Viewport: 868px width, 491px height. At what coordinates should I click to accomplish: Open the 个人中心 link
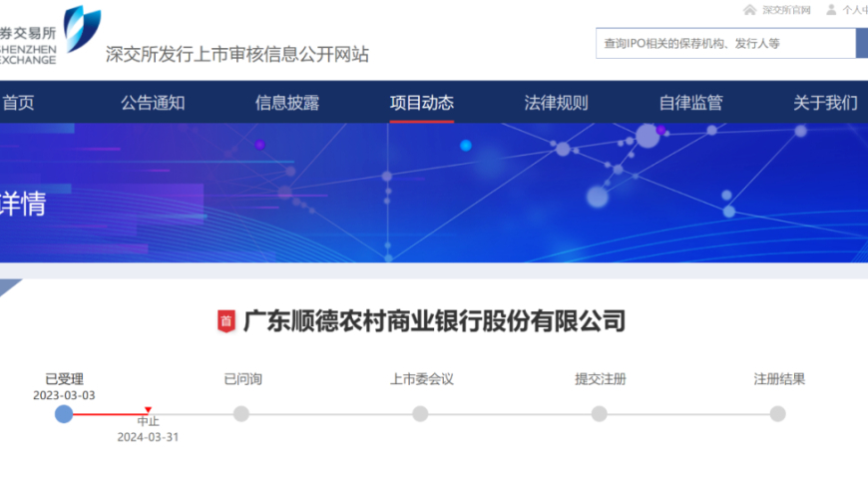click(x=855, y=10)
